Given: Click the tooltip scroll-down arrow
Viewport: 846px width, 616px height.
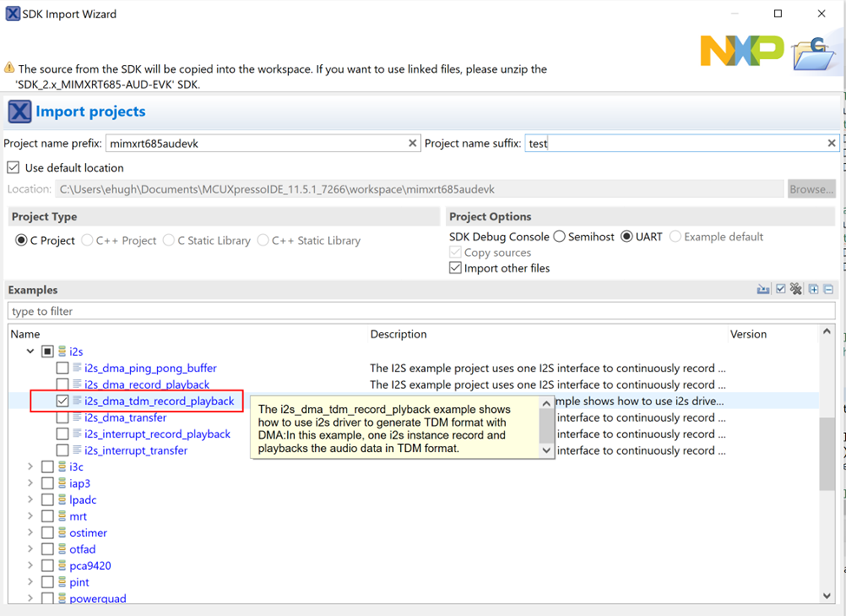Looking at the screenshot, I should 547,450.
